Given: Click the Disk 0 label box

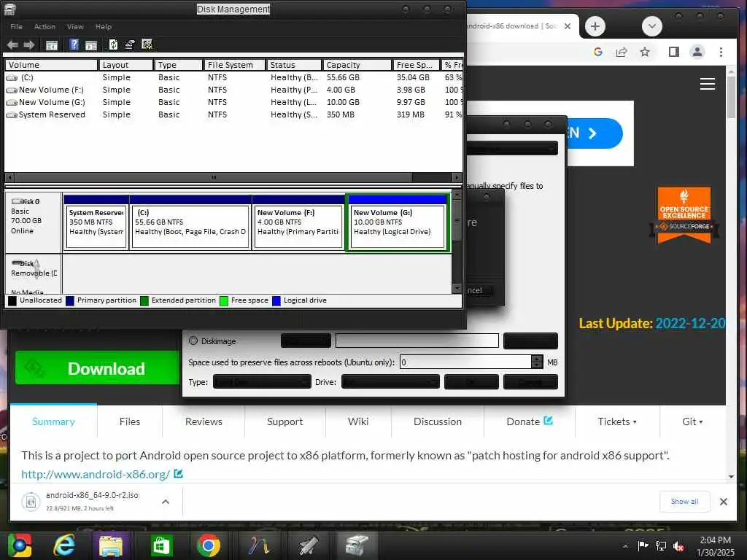Looking at the screenshot, I should [x=34, y=222].
